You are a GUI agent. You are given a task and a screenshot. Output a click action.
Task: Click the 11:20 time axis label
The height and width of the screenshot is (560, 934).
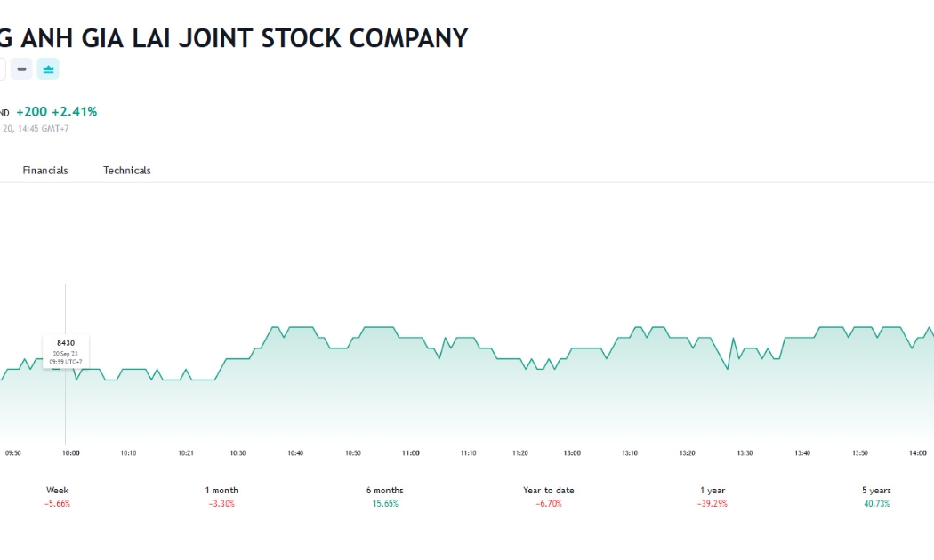click(520, 452)
